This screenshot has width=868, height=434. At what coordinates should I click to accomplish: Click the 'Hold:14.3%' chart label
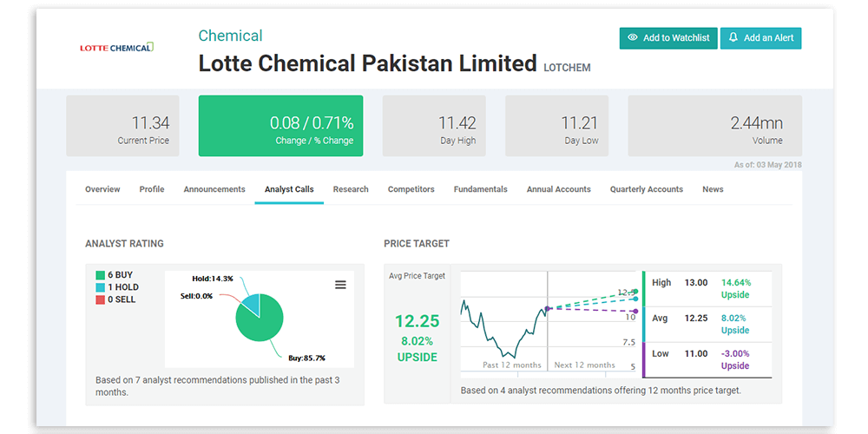213,279
